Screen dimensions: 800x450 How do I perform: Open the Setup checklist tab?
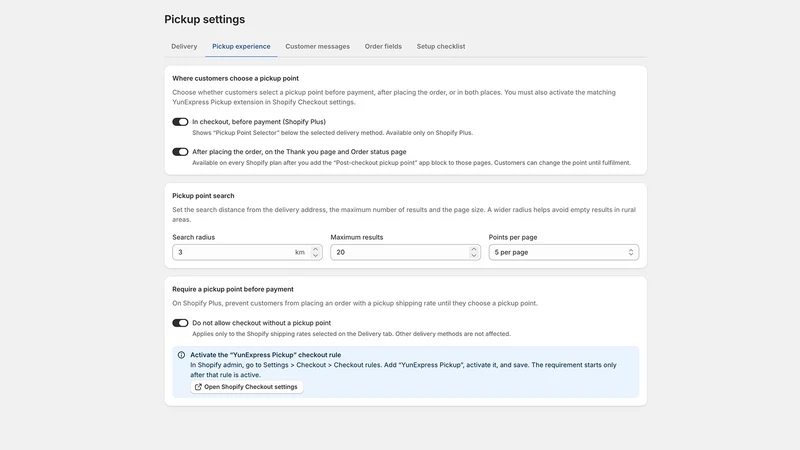tap(441, 46)
